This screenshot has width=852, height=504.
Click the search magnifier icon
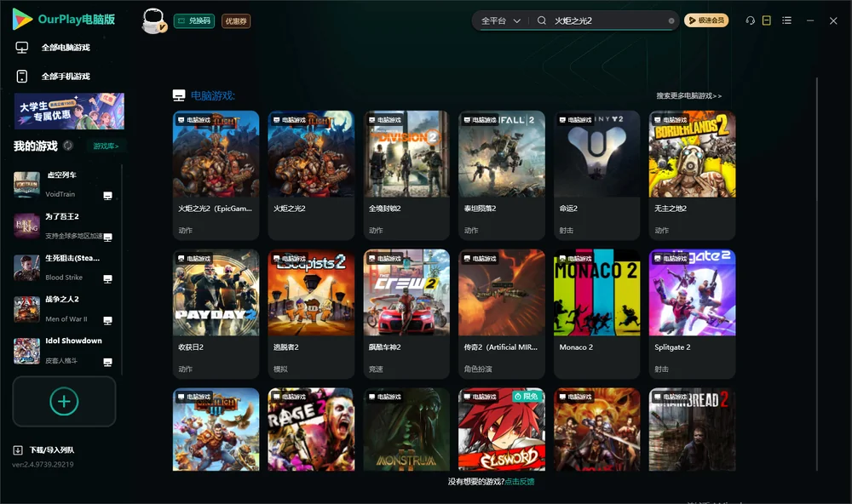tap(541, 20)
